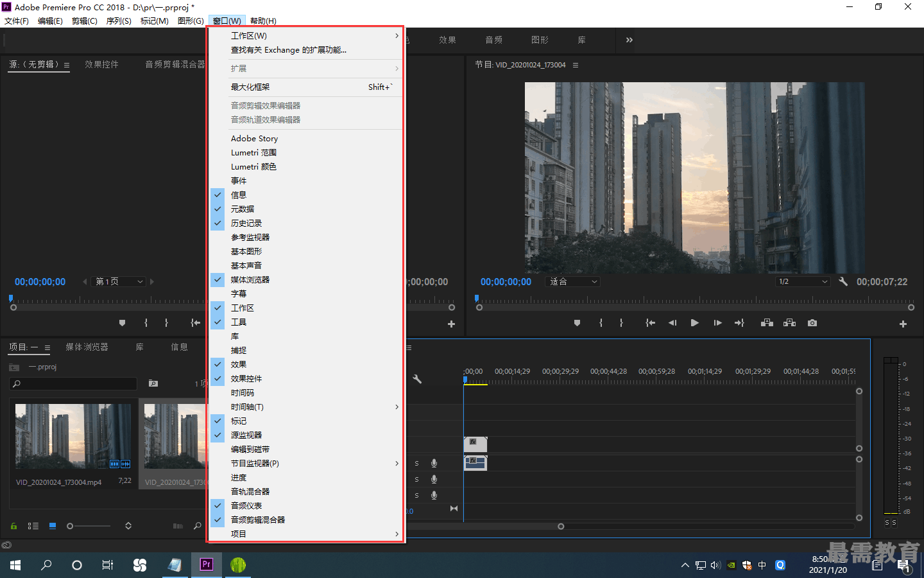
Task: Open timeline display settings wrench
Action: (417, 379)
